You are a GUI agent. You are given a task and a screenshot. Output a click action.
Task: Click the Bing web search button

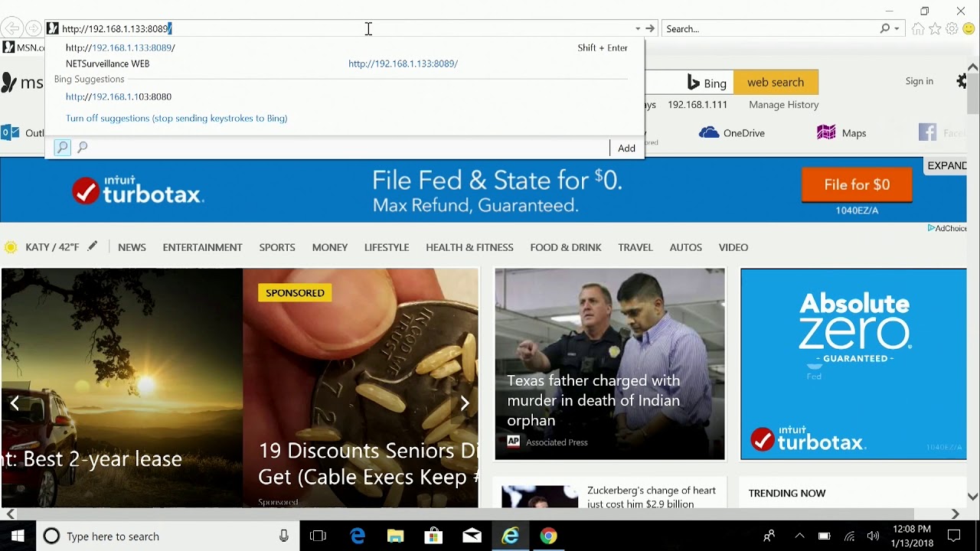pyautogui.click(x=776, y=82)
